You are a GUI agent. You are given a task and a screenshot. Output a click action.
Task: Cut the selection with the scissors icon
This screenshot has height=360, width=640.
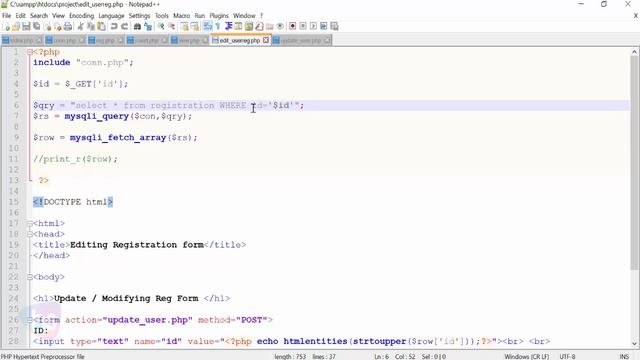click(x=80, y=27)
